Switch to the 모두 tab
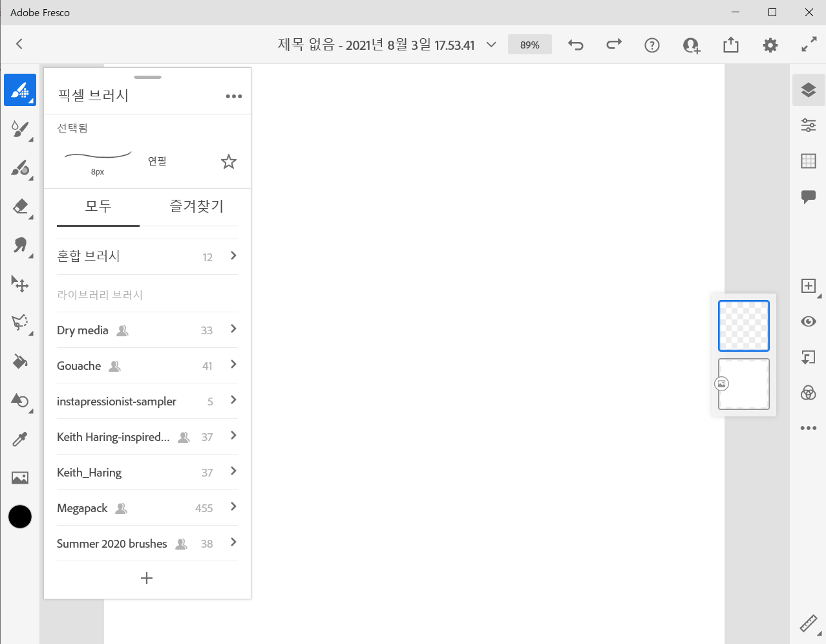The width and height of the screenshot is (826, 644). click(98, 207)
